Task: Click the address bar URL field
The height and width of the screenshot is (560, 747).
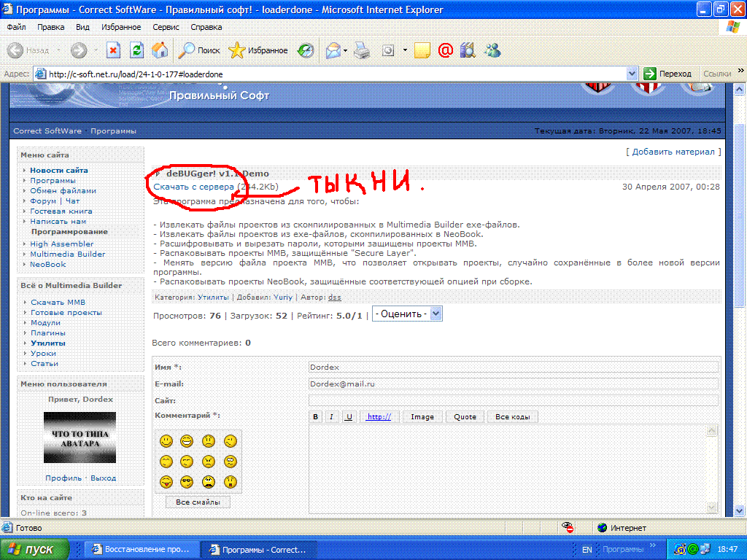Action: tap(336, 74)
